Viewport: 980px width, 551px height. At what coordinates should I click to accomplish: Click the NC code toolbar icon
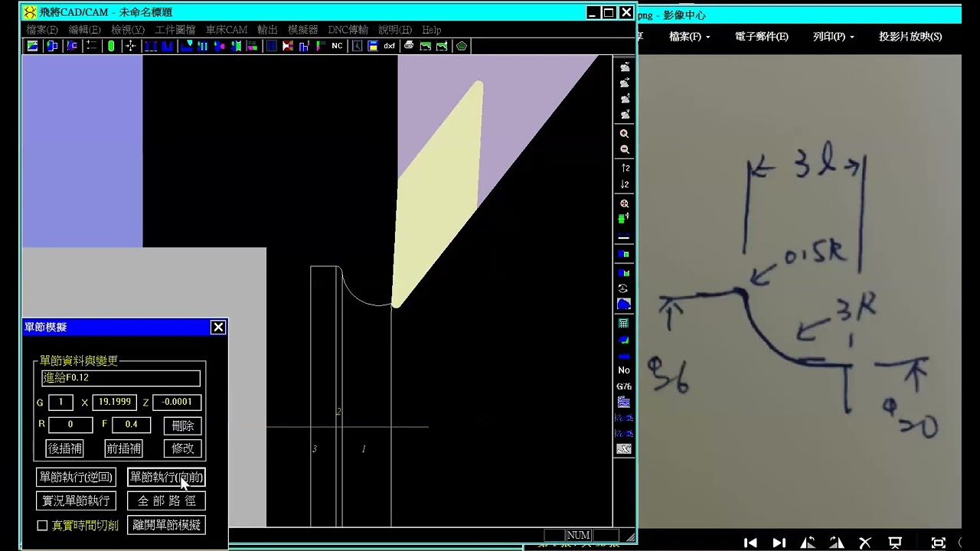pos(337,46)
